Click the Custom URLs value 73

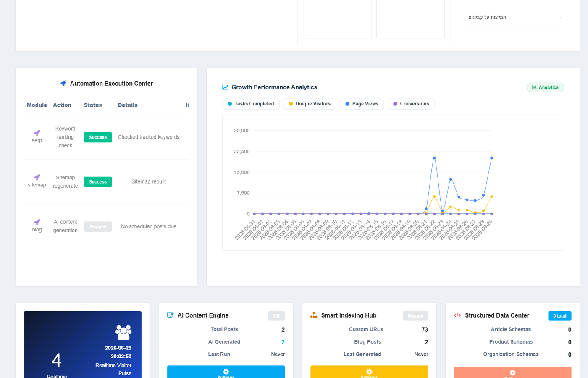coord(425,330)
